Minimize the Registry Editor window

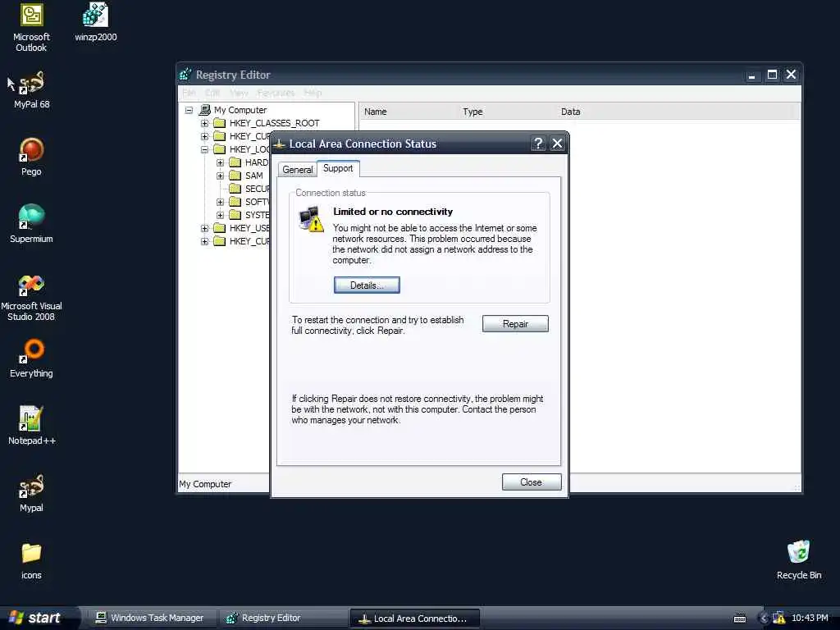click(x=751, y=75)
